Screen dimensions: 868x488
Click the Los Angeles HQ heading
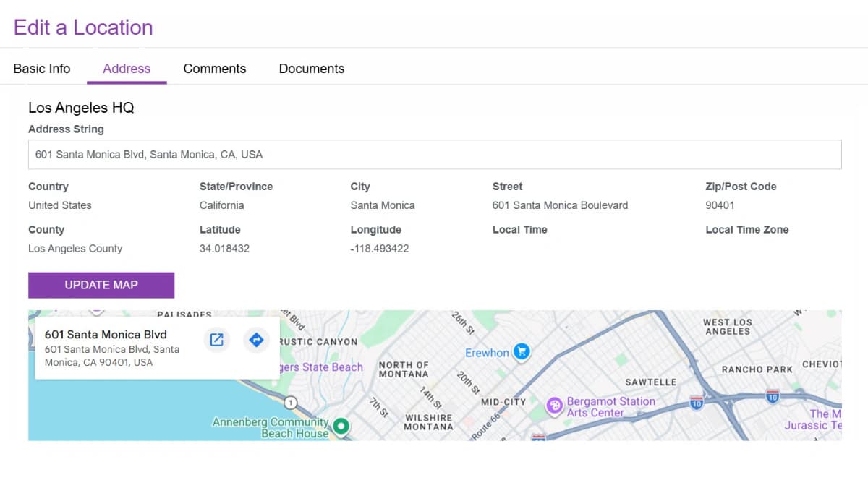point(81,108)
